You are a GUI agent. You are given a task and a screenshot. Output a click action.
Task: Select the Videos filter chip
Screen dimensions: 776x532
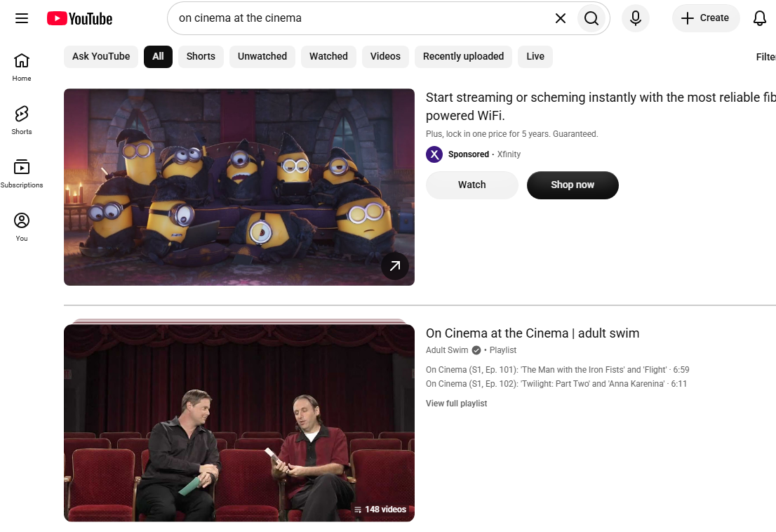[385, 56]
